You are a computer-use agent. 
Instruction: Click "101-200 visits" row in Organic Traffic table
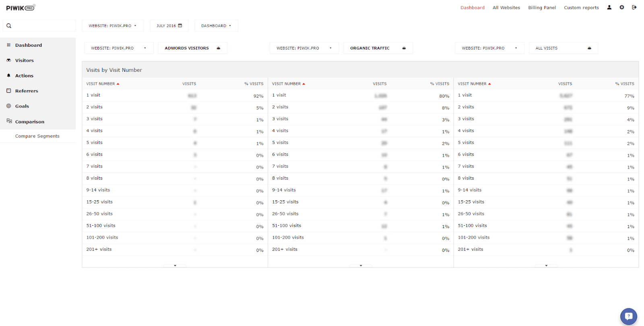[x=361, y=238]
